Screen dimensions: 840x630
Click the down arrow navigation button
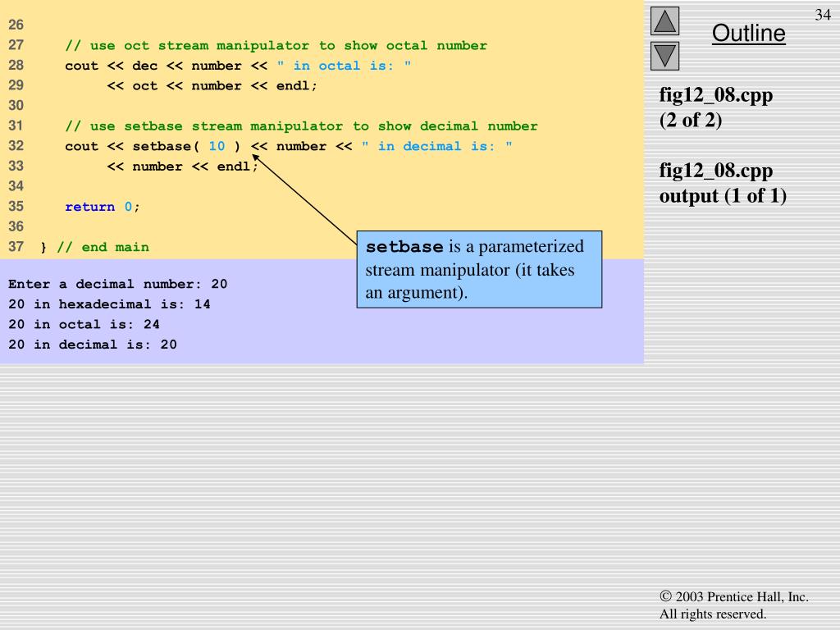tap(664, 57)
